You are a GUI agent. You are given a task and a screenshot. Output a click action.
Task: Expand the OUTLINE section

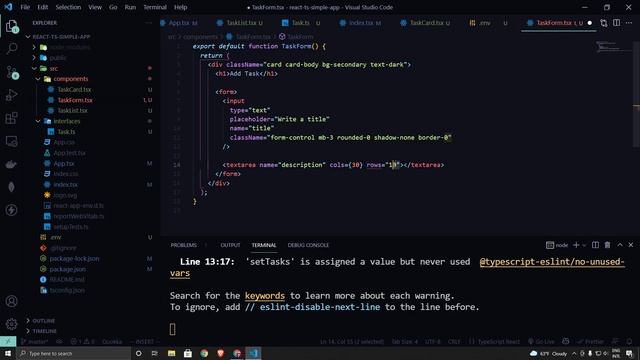[41, 321]
